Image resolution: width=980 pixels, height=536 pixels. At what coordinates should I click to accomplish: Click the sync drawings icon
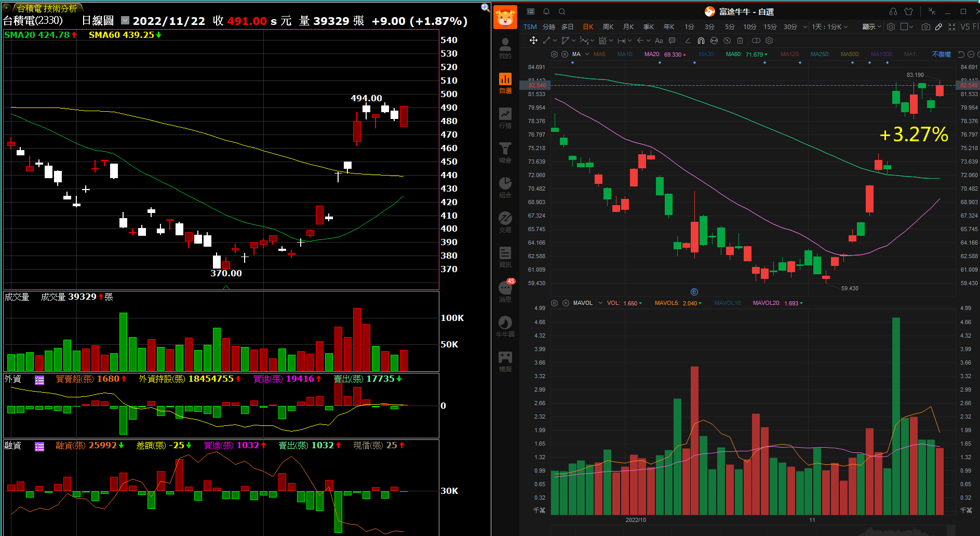[x=714, y=41]
